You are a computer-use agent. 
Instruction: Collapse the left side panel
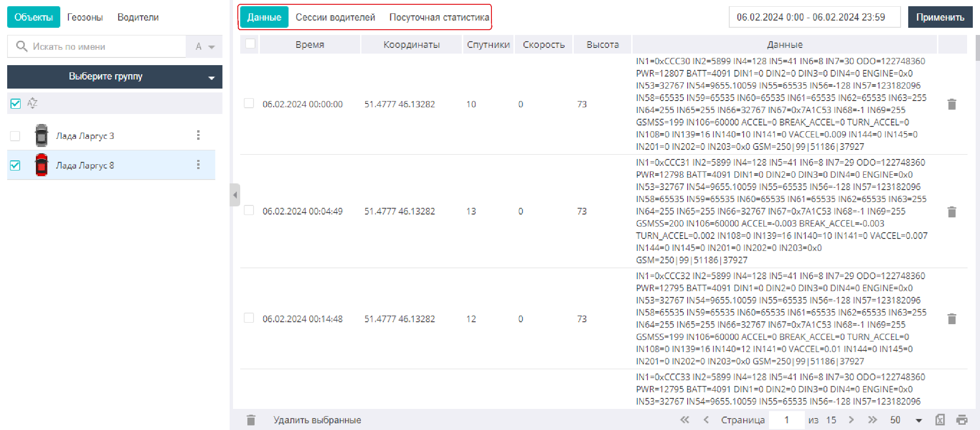pyautogui.click(x=234, y=195)
